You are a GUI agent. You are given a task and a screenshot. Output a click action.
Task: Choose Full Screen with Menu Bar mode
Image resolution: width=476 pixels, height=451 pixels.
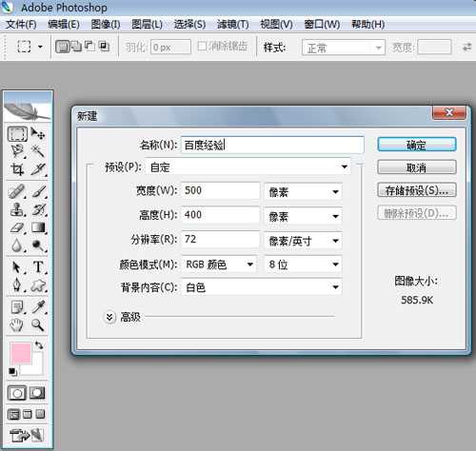click(x=28, y=414)
